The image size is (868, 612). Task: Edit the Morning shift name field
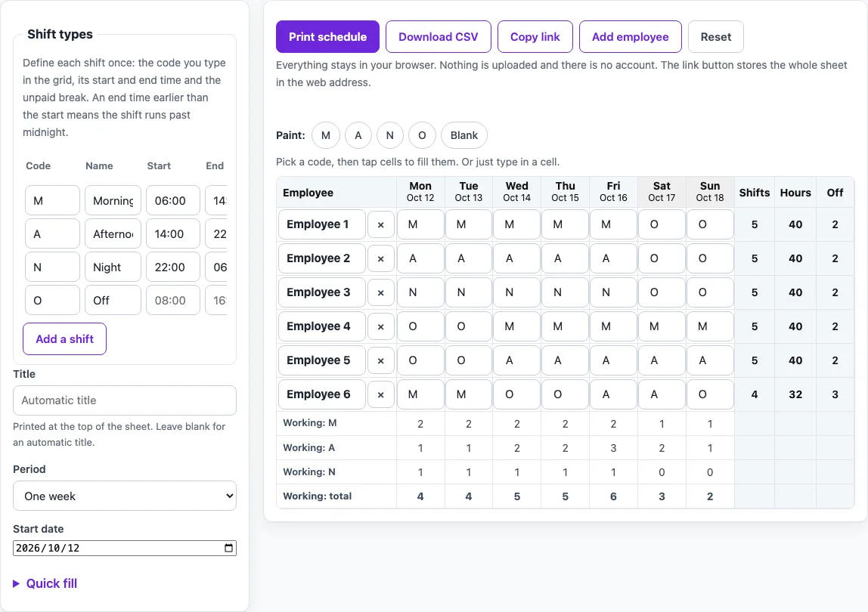pos(113,200)
